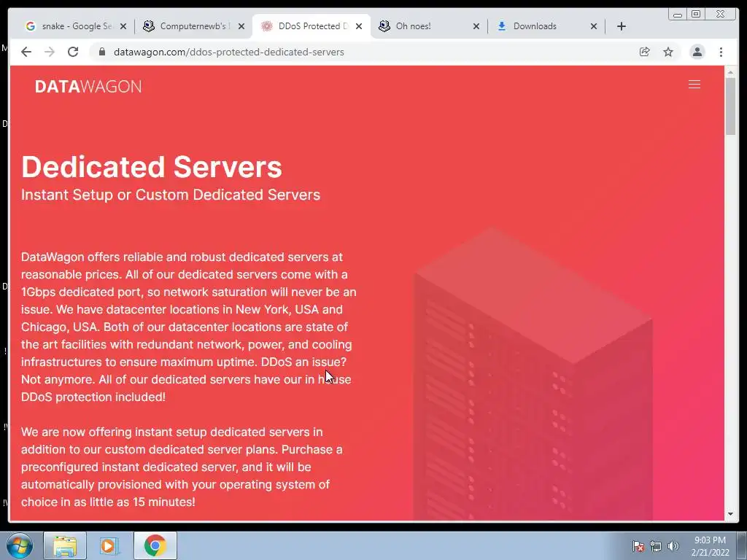747x560 pixels.
Task: Close the Oh noes! tab
Action: coord(476,26)
